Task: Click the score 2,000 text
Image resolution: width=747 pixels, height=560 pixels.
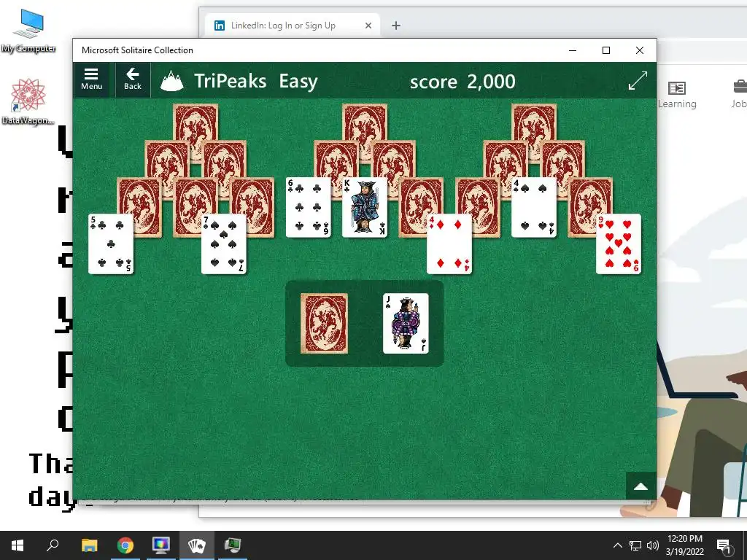Action: point(462,82)
